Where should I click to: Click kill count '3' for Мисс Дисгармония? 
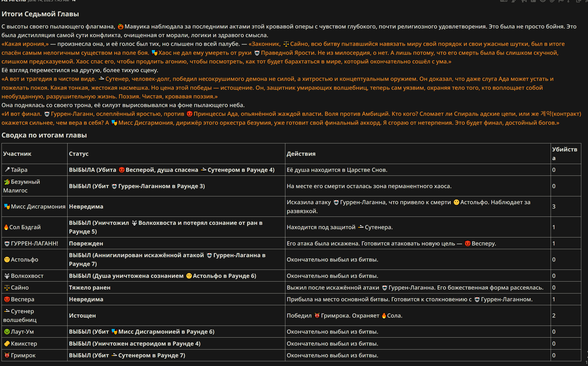click(554, 207)
